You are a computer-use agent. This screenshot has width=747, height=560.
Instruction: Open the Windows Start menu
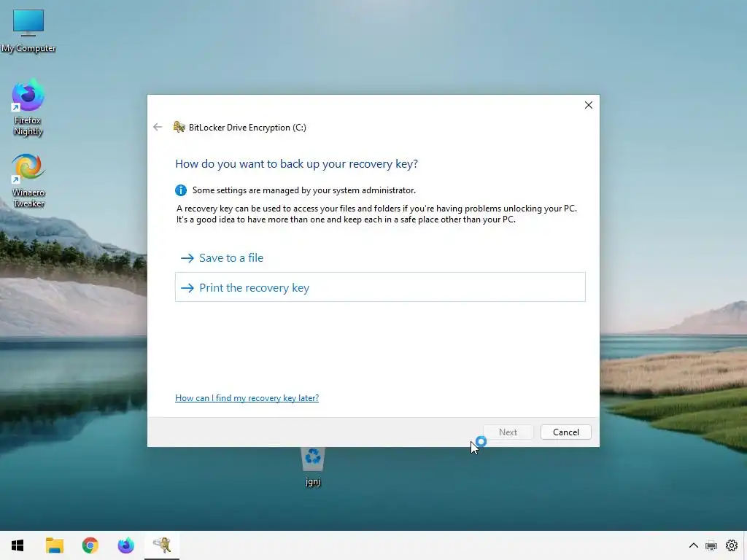pos(18,545)
